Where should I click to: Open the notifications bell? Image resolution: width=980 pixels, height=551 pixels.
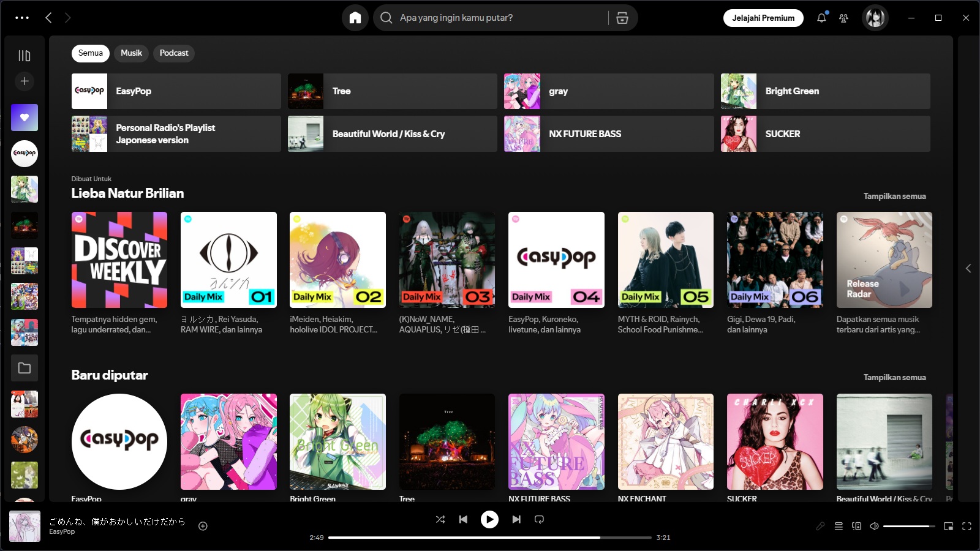tap(821, 18)
